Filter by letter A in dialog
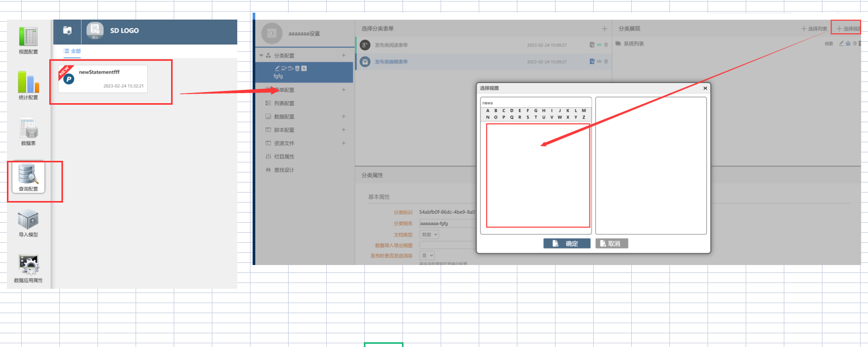The image size is (868, 347). 488,111
